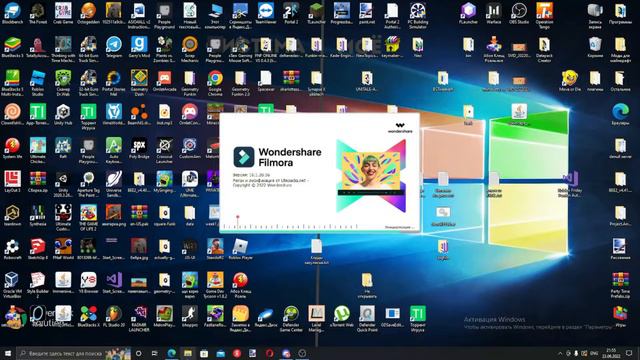Open File Explorer from the taskbar

point(188,353)
